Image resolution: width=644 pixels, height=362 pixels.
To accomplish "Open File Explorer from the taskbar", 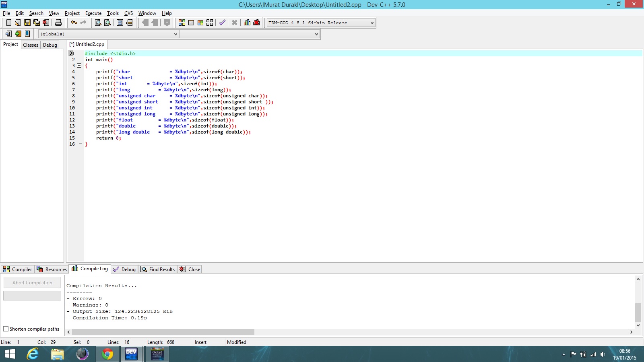I will click(58, 354).
